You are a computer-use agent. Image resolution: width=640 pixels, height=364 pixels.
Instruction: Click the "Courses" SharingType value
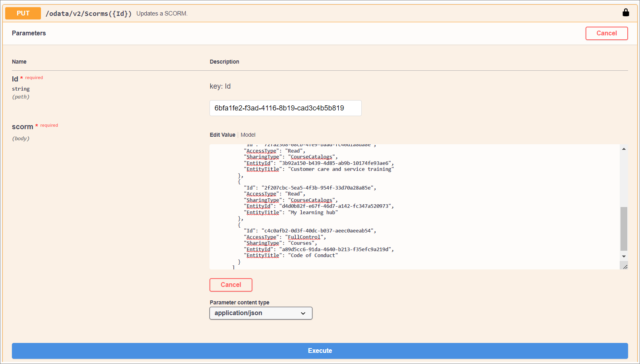tap(301, 243)
